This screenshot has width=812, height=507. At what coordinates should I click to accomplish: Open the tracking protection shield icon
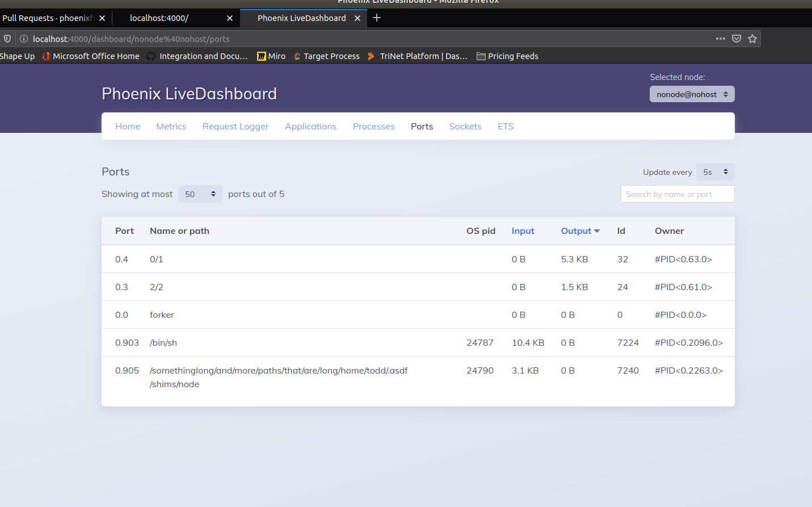pos(6,39)
